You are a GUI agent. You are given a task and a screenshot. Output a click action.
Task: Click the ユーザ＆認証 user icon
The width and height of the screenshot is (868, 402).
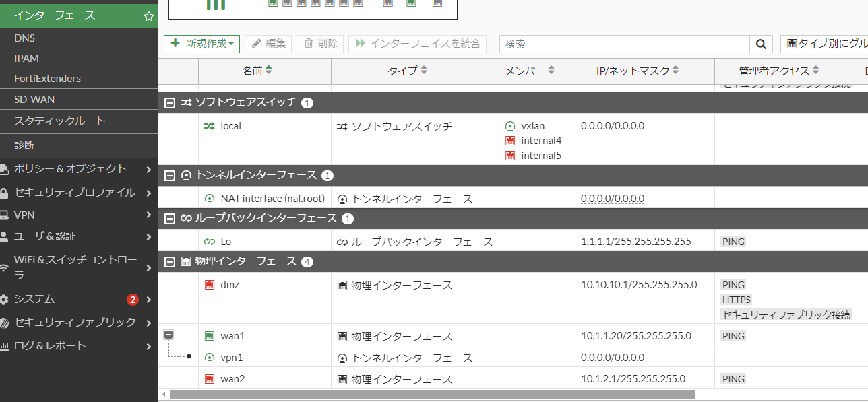tap(4, 237)
